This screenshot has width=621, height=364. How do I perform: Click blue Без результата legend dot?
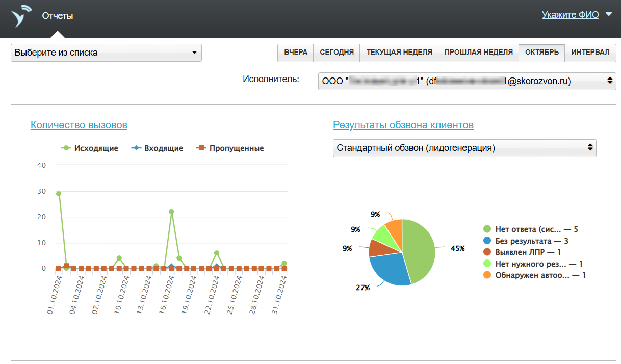click(x=487, y=241)
